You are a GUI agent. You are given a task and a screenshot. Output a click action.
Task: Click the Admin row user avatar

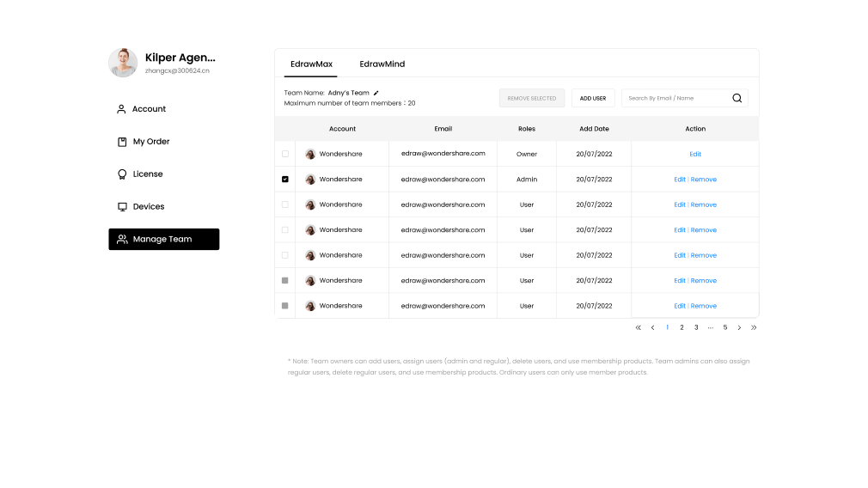click(x=310, y=180)
